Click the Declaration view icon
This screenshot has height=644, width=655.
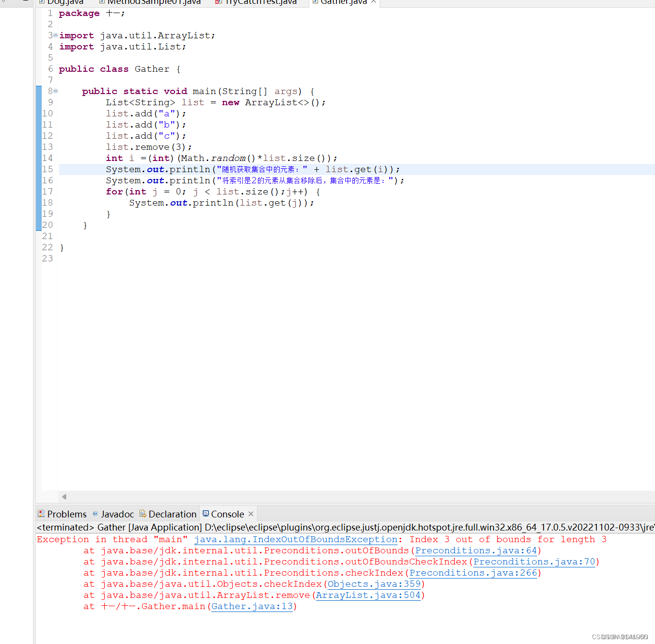pyautogui.click(x=143, y=514)
